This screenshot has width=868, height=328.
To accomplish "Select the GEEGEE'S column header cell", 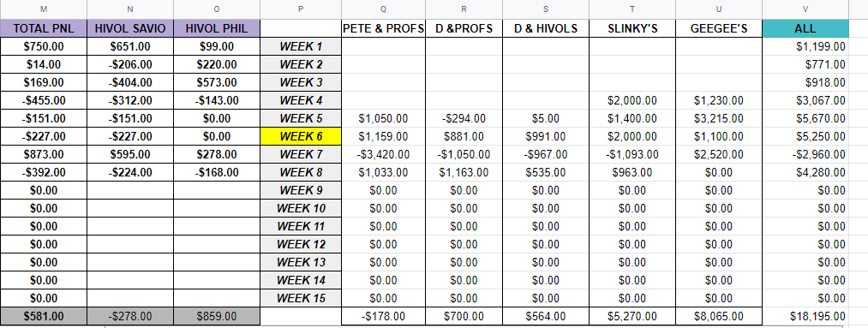I will (x=719, y=29).
